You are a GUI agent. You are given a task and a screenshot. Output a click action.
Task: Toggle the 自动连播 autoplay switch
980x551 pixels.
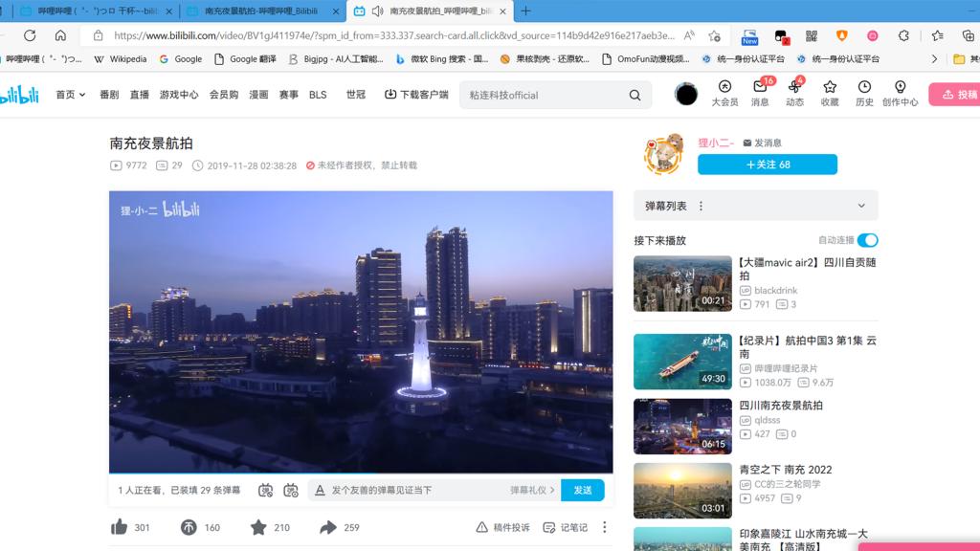(x=867, y=240)
